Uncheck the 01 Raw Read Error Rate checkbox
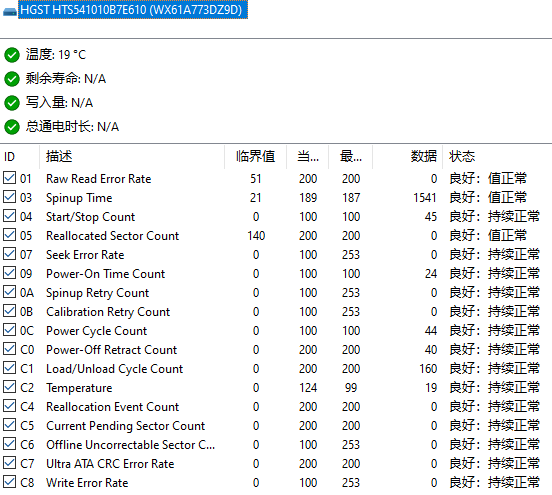The image size is (552, 495). click(x=10, y=178)
